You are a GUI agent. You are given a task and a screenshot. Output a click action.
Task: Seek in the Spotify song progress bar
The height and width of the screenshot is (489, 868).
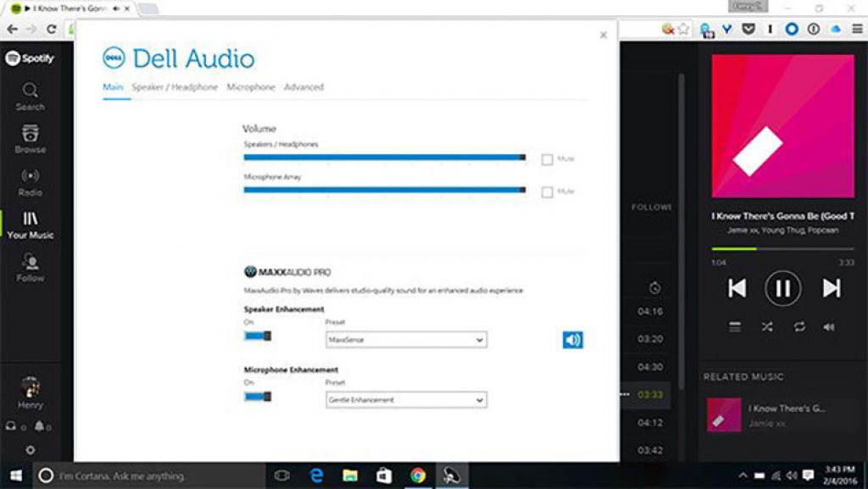point(782,249)
